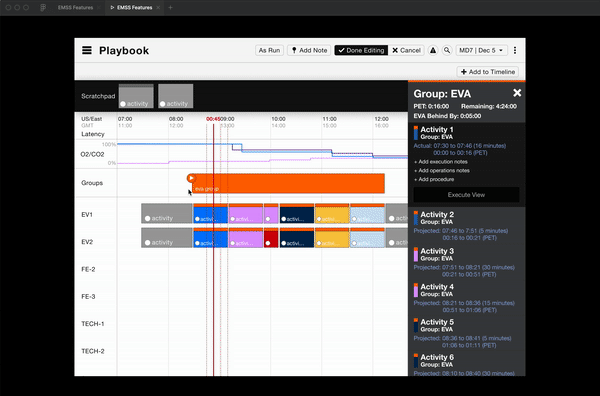This screenshot has width=600, height=396.
Task: Open the vertical three-dot options menu
Action: coord(515,50)
